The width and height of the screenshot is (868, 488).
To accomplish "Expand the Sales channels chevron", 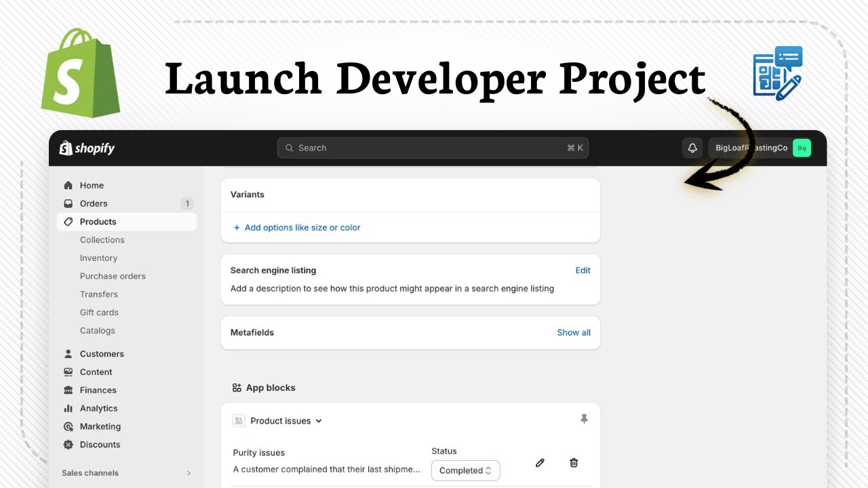I will (x=189, y=473).
